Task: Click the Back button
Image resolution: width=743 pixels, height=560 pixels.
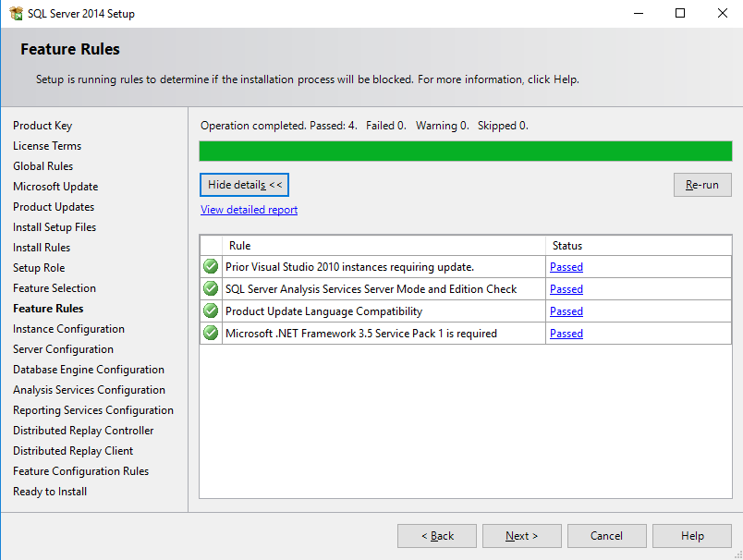Action: (436, 535)
